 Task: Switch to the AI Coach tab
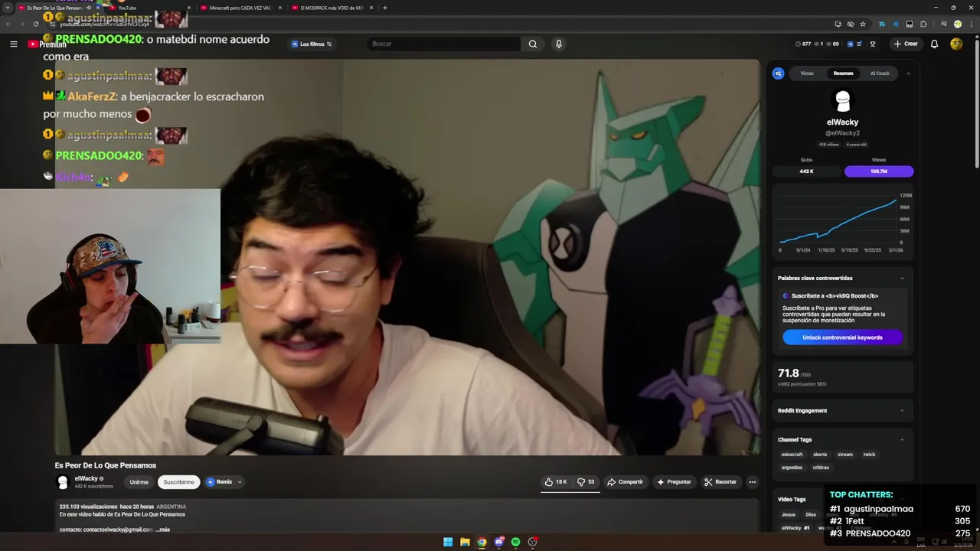(880, 73)
